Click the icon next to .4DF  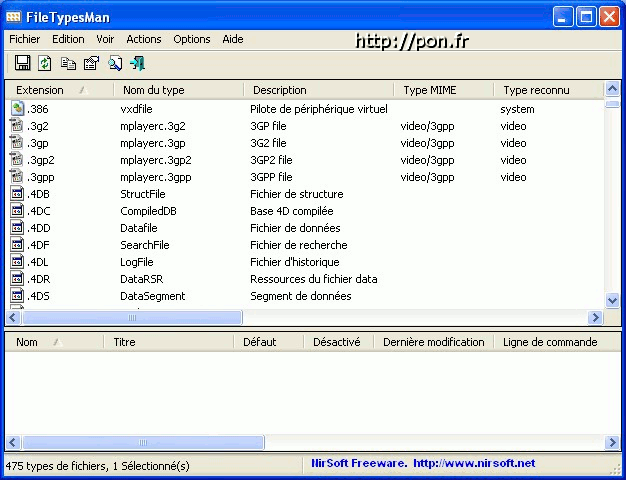(17, 244)
